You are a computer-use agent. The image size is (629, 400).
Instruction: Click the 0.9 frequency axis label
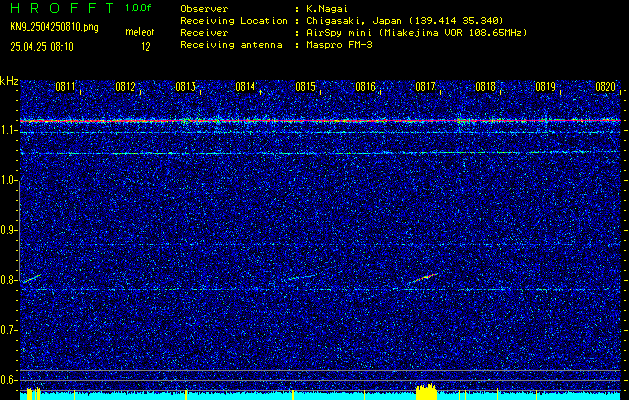click(8, 230)
